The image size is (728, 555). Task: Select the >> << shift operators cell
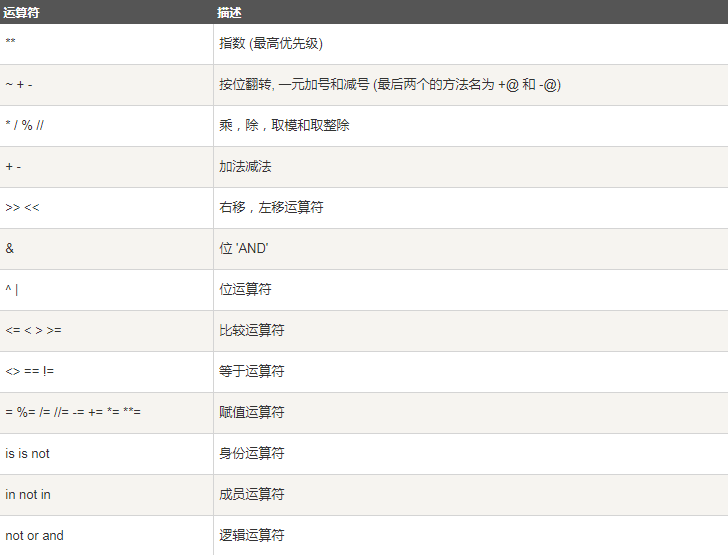point(23,208)
